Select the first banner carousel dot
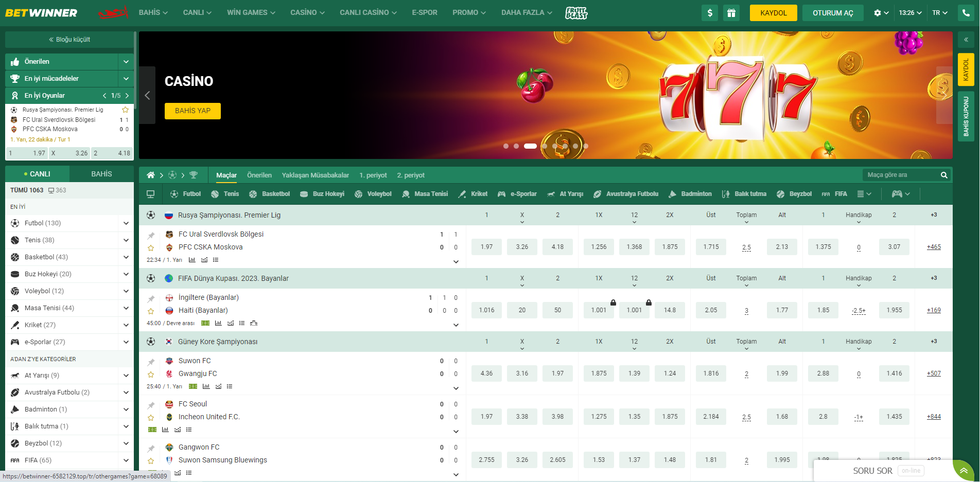This screenshot has width=980, height=482. coord(506,146)
